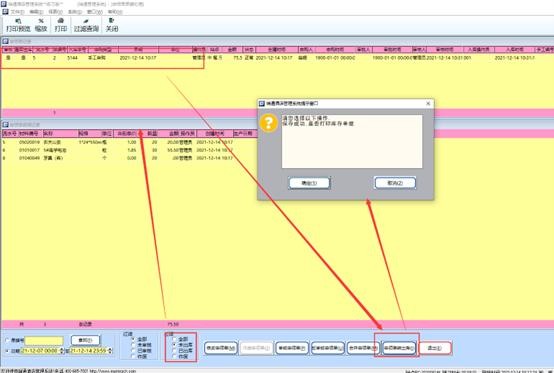Click the 退出(E) exit button

[x=435, y=348]
